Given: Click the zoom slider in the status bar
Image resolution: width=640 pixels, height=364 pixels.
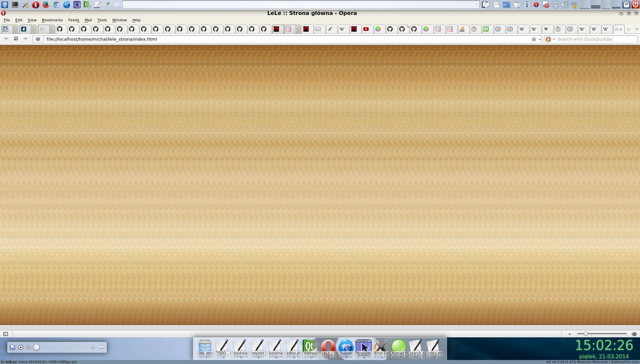Looking at the screenshot, I should pyautogui.click(x=585, y=334).
